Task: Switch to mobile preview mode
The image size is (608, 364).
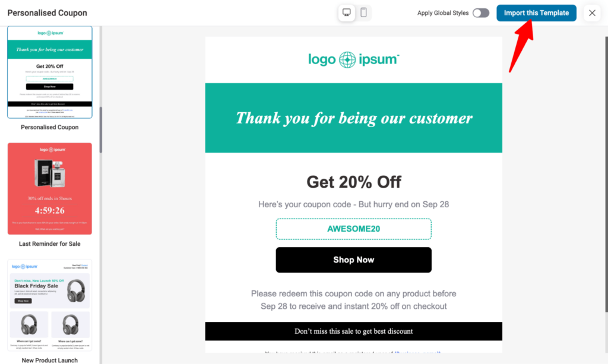Action: [x=363, y=12]
